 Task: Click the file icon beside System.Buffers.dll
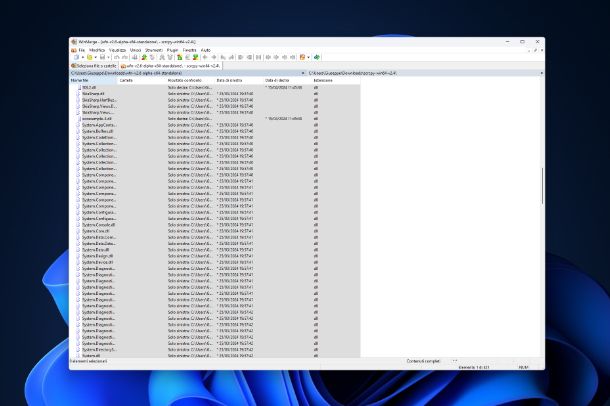point(79,131)
